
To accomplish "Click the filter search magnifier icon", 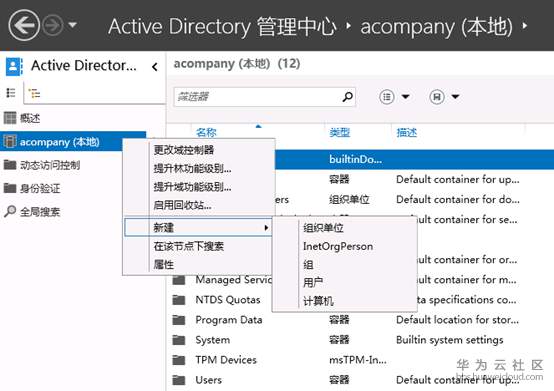I will pyautogui.click(x=348, y=96).
